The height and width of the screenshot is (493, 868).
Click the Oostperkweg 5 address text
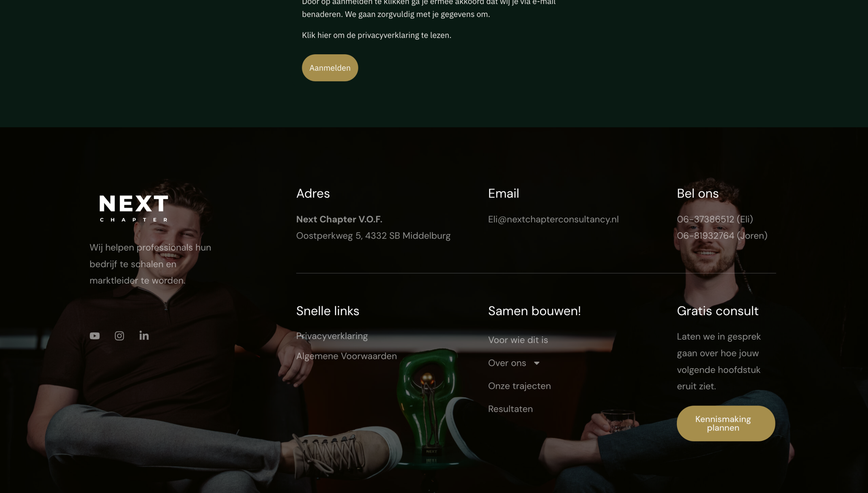(x=373, y=236)
